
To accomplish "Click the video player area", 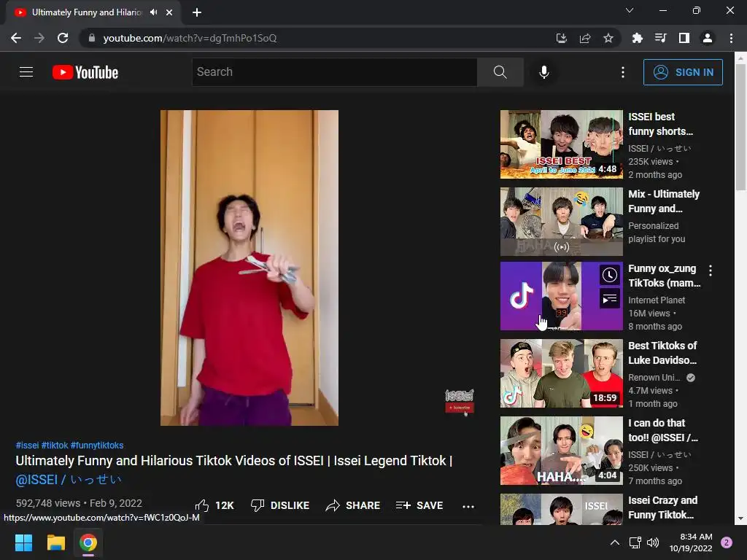I will (249, 268).
